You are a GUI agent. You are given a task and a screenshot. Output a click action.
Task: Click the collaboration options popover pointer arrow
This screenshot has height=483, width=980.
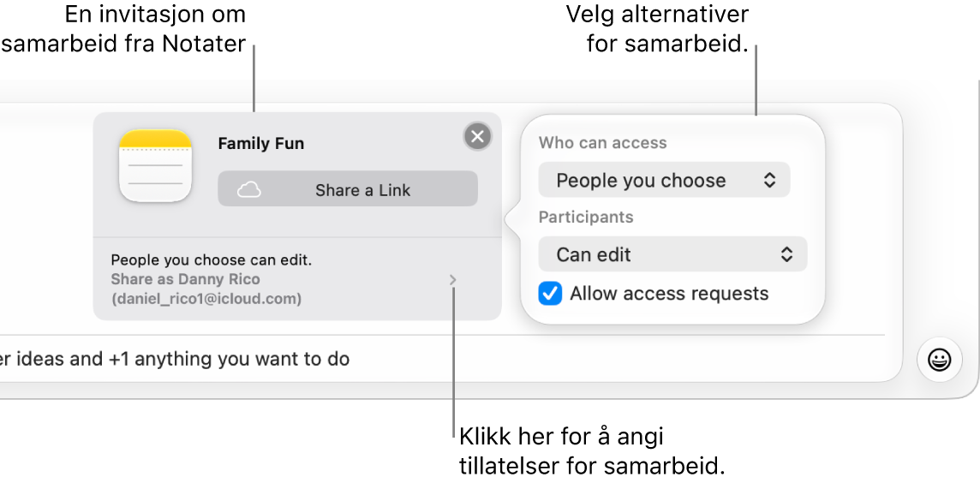tap(512, 220)
